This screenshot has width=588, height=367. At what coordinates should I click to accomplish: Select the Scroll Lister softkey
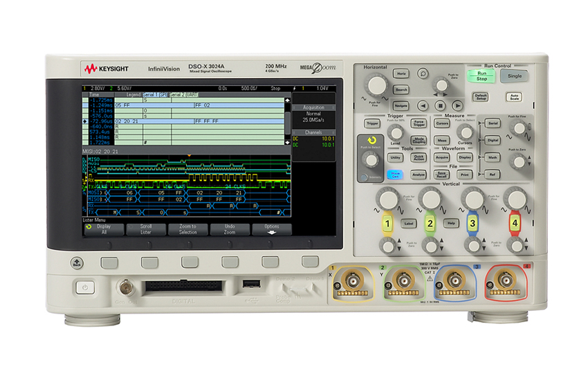tap(146, 229)
